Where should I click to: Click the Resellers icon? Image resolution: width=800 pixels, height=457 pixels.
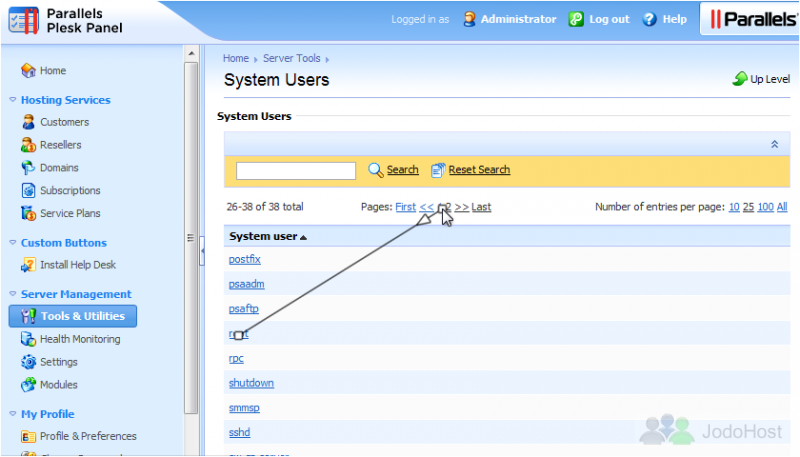pyautogui.click(x=28, y=145)
